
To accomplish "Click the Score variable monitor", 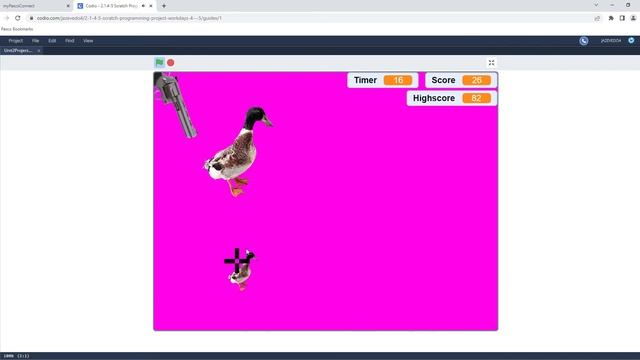I will (461, 80).
